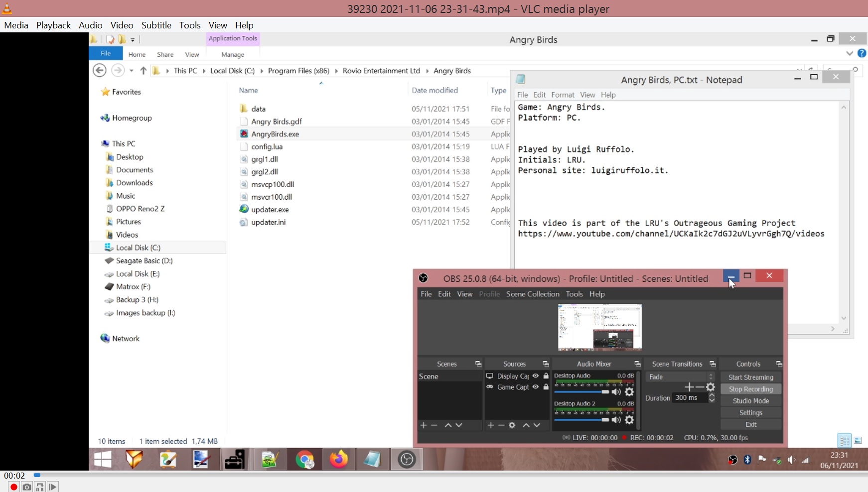Unlock the Display Capture source lock
Image resolution: width=868 pixels, height=492 pixels.
pos(546,376)
